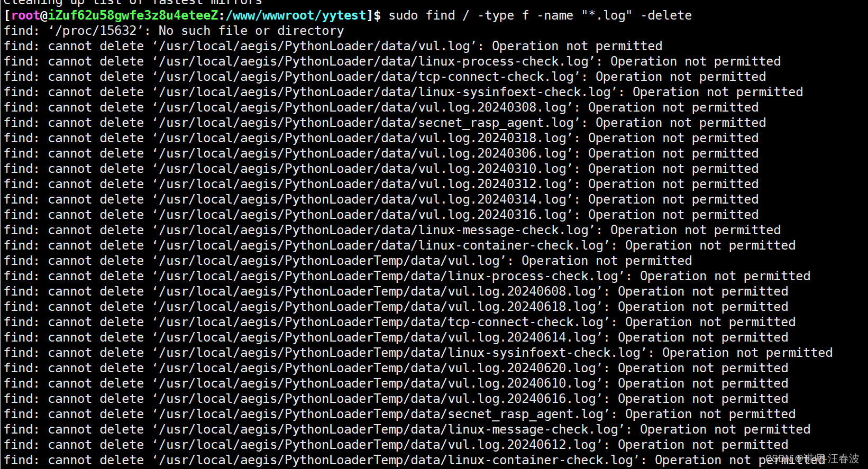Click the line with vul.log.20240614.log
Viewport: 868px width, 469px height.
[396, 337]
